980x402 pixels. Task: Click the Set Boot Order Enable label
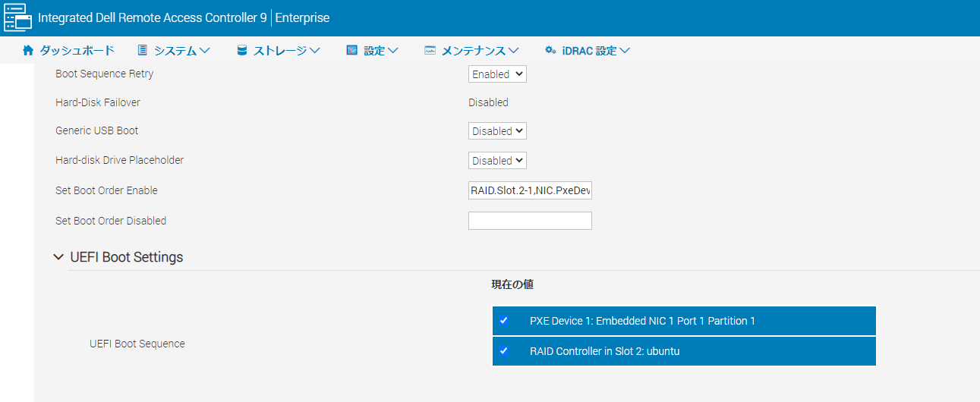click(106, 190)
